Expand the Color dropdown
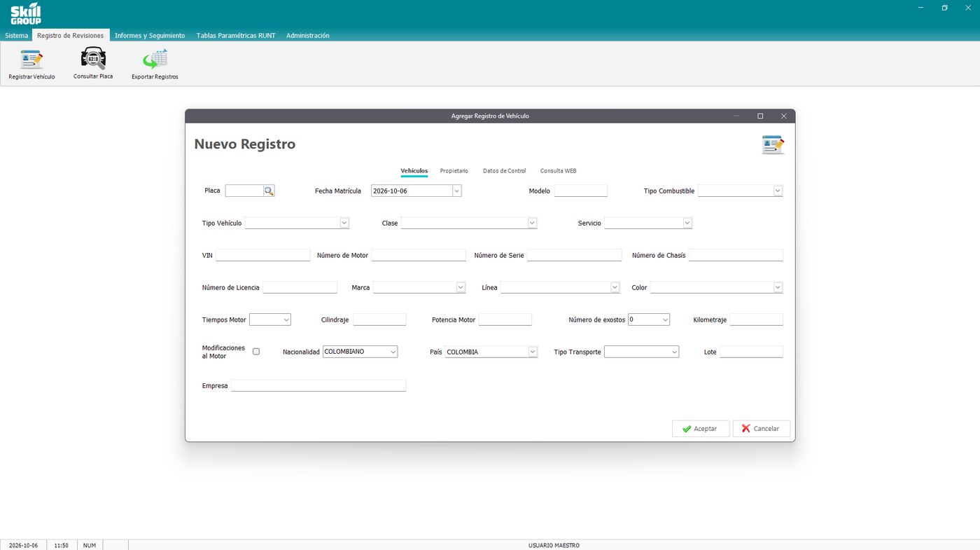Viewport: 980px width, 550px height. (x=777, y=287)
